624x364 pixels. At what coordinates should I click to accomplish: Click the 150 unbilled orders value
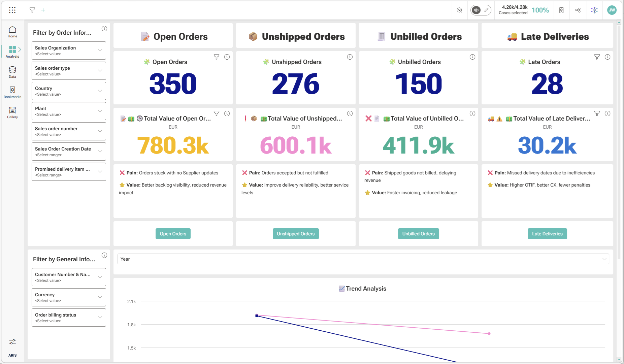coord(419,84)
